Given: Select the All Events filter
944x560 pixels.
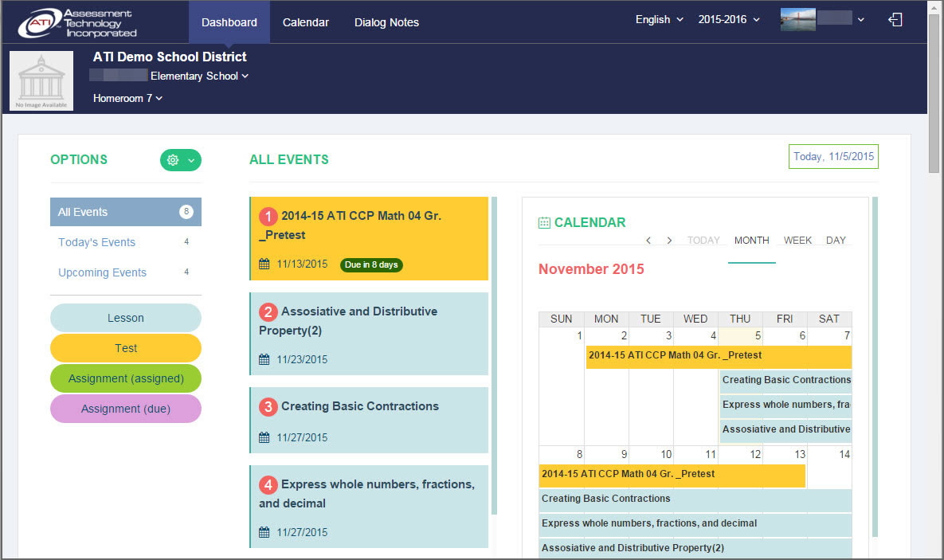Looking at the screenshot, I should click(x=125, y=212).
